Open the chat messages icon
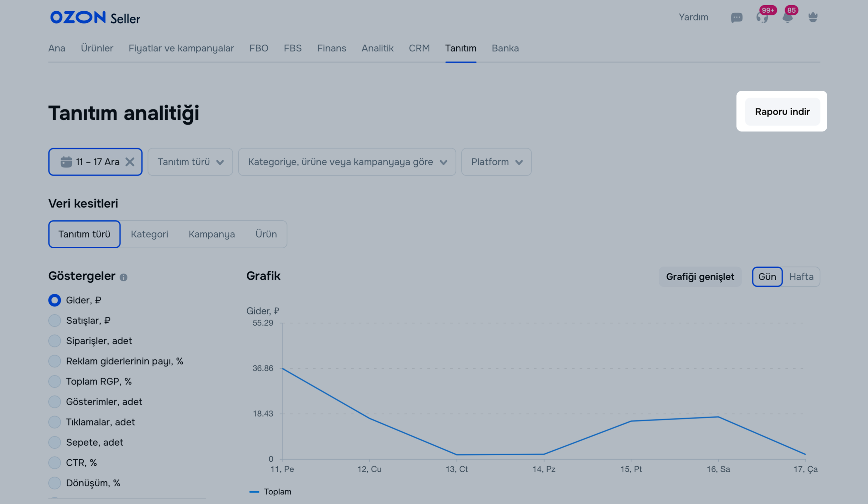Viewport: 868px width, 504px height. coord(736,18)
